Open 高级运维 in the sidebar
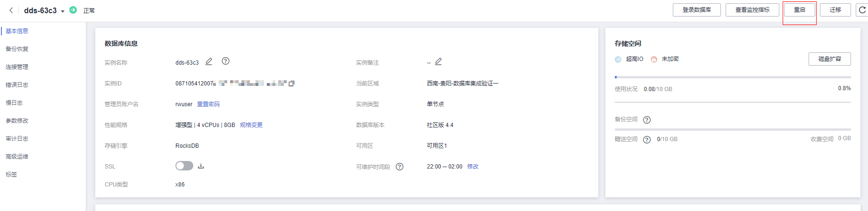 point(17,157)
